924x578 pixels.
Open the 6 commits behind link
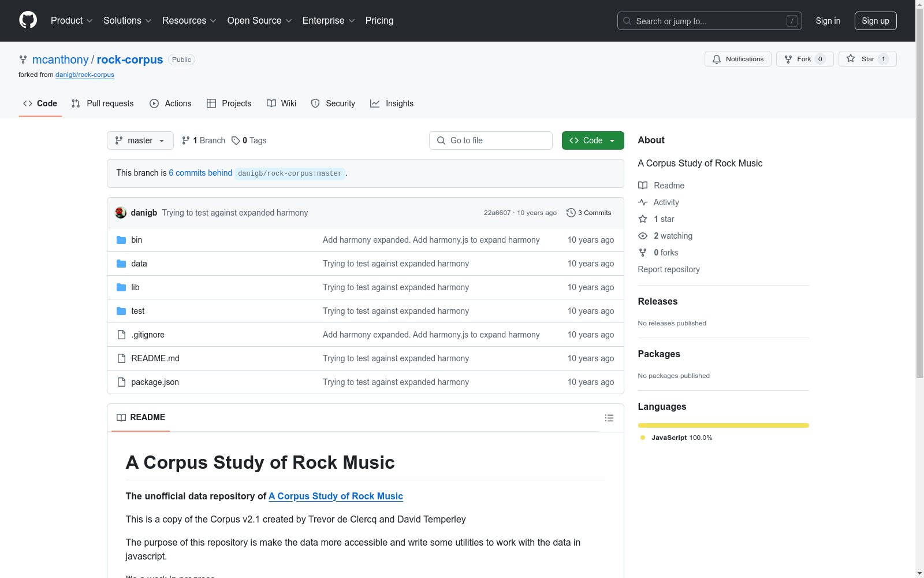coord(200,173)
